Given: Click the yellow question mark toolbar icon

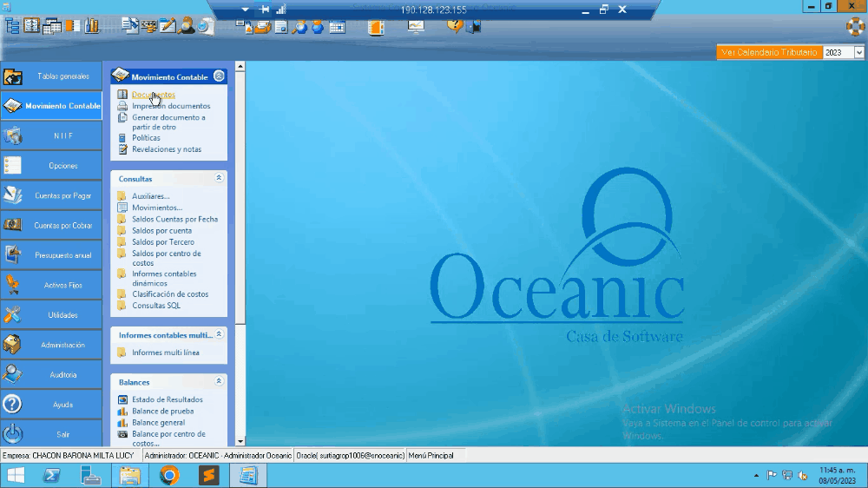Looking at the screenshot, I should click(455, 25).
